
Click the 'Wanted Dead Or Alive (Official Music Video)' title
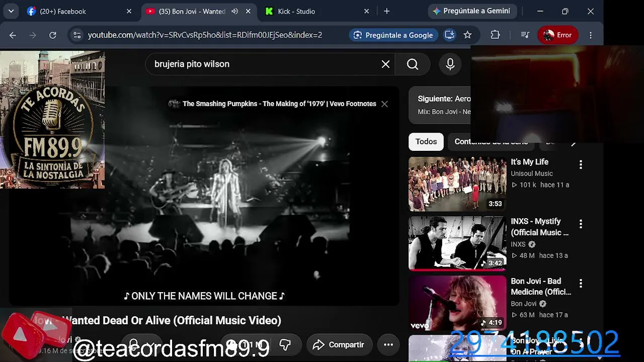coord(171,320)
